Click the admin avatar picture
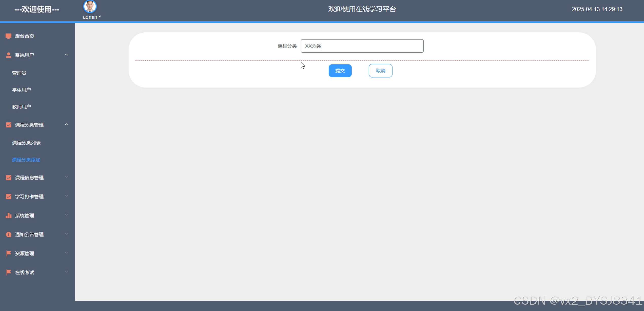The image size is (644, 311). pos(90,6)
